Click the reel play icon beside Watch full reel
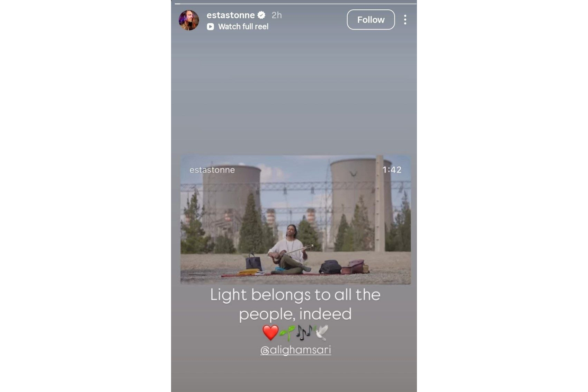The width and height of the screenshot is (588, 392). click(210, 27)
